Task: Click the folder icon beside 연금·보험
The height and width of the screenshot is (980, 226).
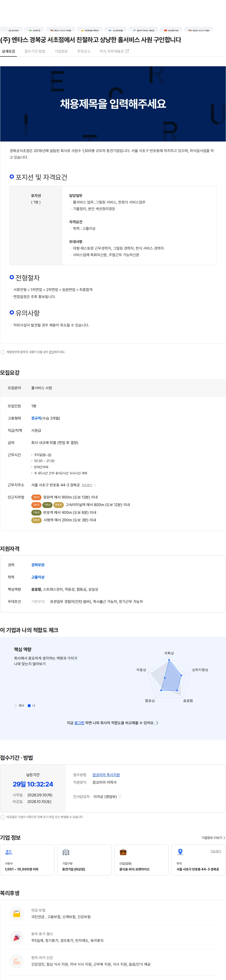Action: 17,913
